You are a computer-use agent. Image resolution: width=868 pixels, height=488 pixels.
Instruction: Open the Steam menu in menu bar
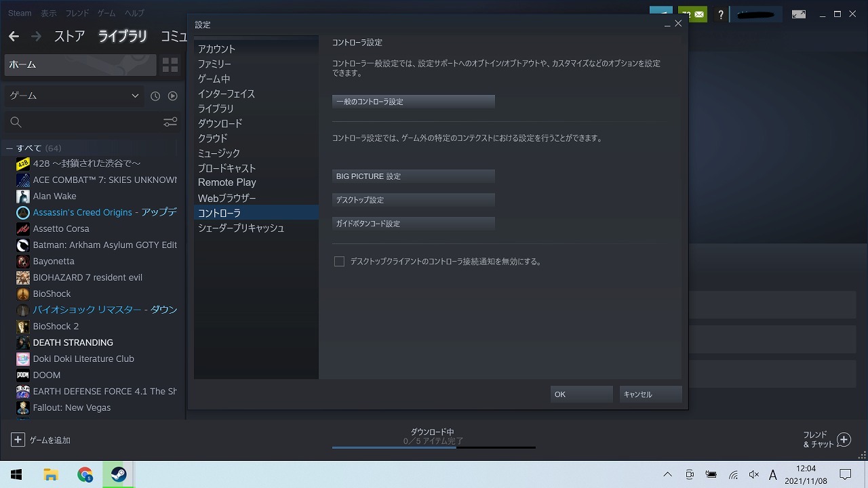click(x=20, y=13)
